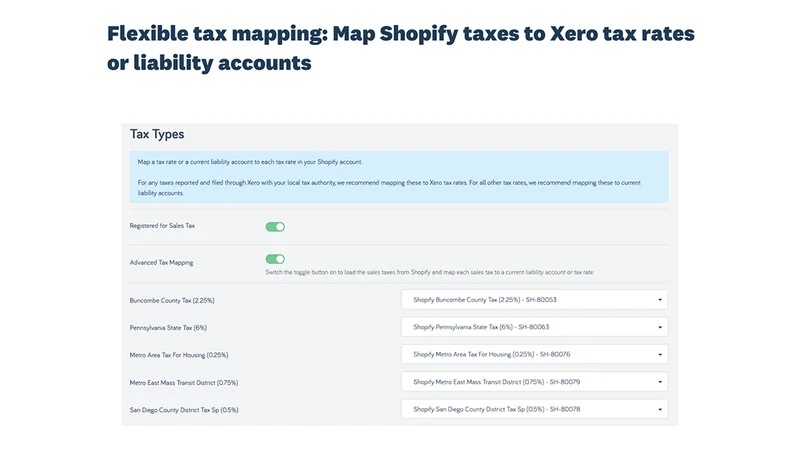Viewport: 800px width, 450px height.
Task: Toggle the Registered for Sales Tax switch
Action: tap(275, 227)
